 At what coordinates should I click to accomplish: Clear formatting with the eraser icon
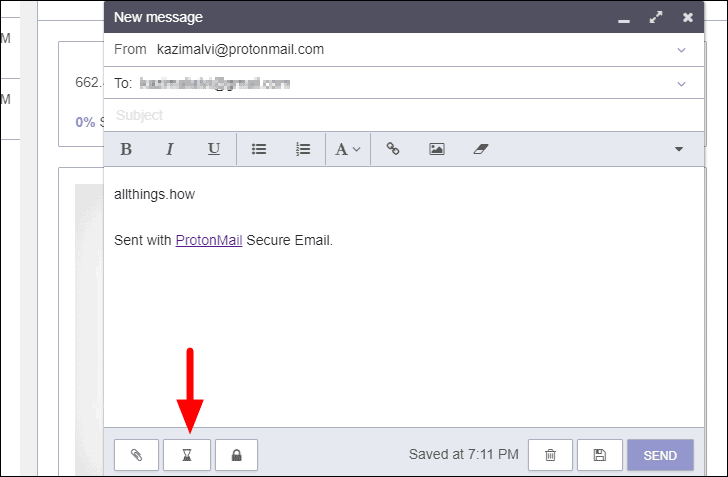481,149
